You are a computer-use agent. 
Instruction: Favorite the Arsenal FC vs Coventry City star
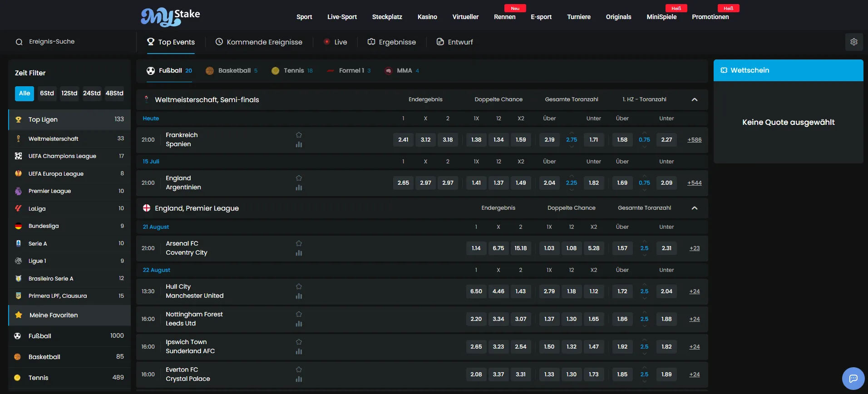point(299,243)
